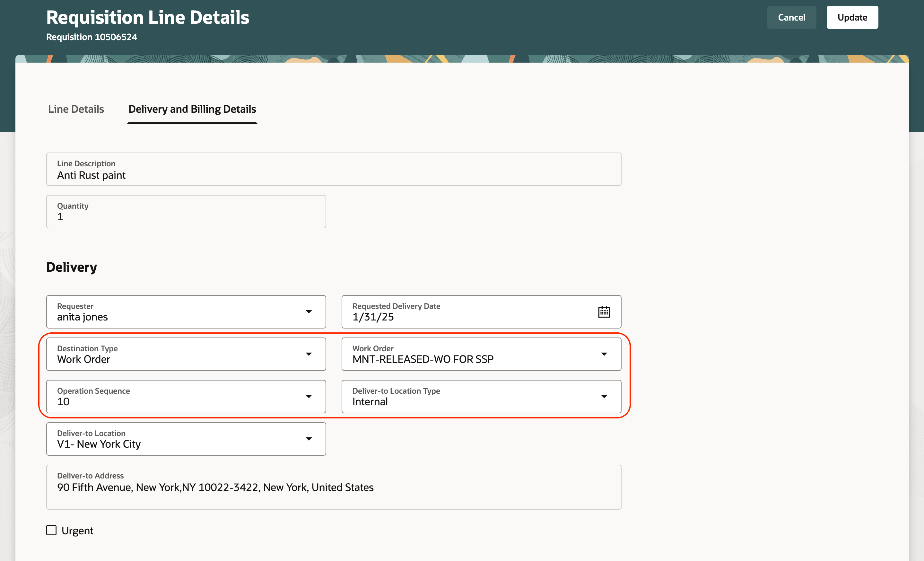The image size is (924, 561).
Task: Click the Cancel button
Action: 792,17
